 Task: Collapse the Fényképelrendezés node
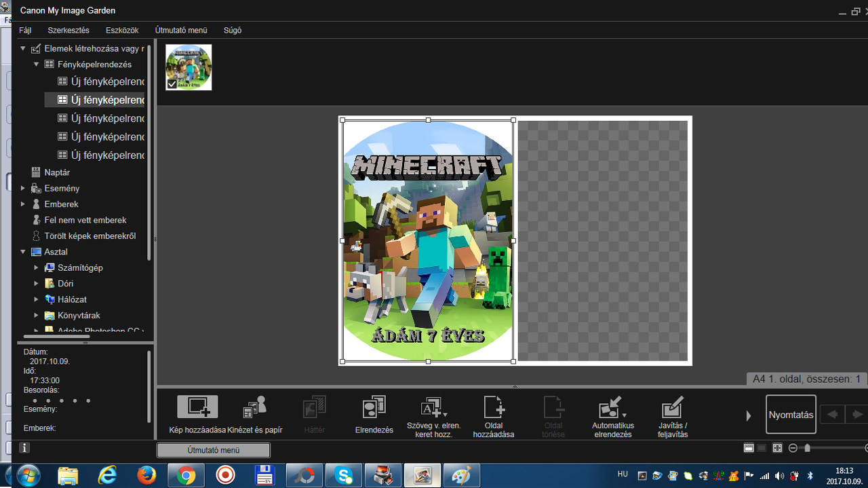point(36,64)
